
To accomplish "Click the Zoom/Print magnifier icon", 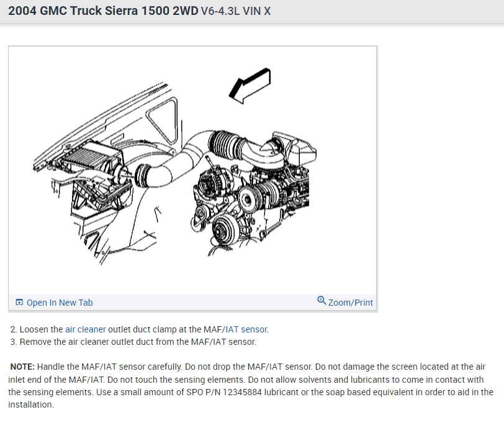I will [x=322, y=301].
